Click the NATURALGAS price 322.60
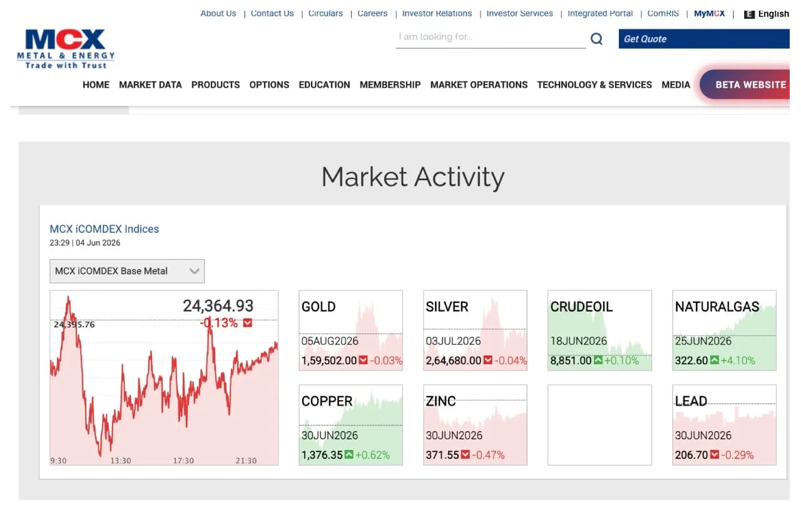 tap(691, 361)
